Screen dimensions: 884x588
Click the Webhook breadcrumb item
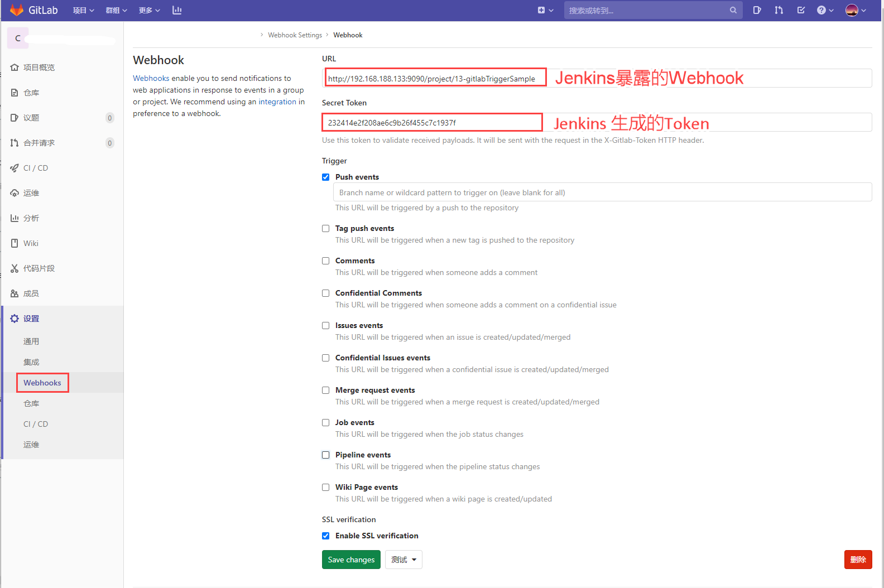coord(348,35)
